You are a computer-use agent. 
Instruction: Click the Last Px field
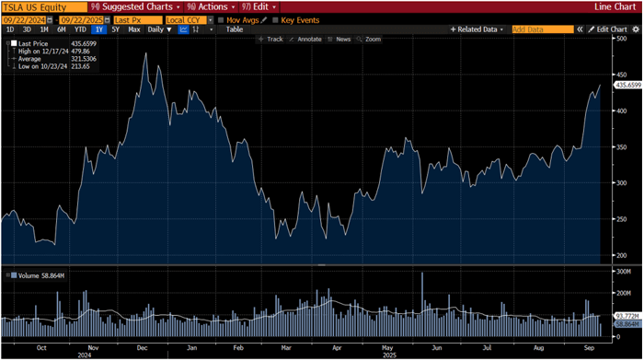click(x=138, y=20)
